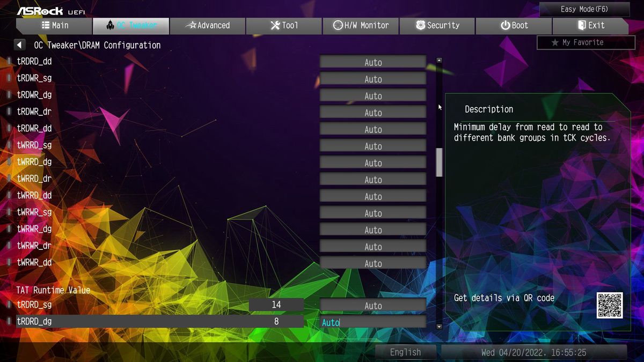Select the tRDWR_sg setting label
644x362 pixels.
[34, 78]
